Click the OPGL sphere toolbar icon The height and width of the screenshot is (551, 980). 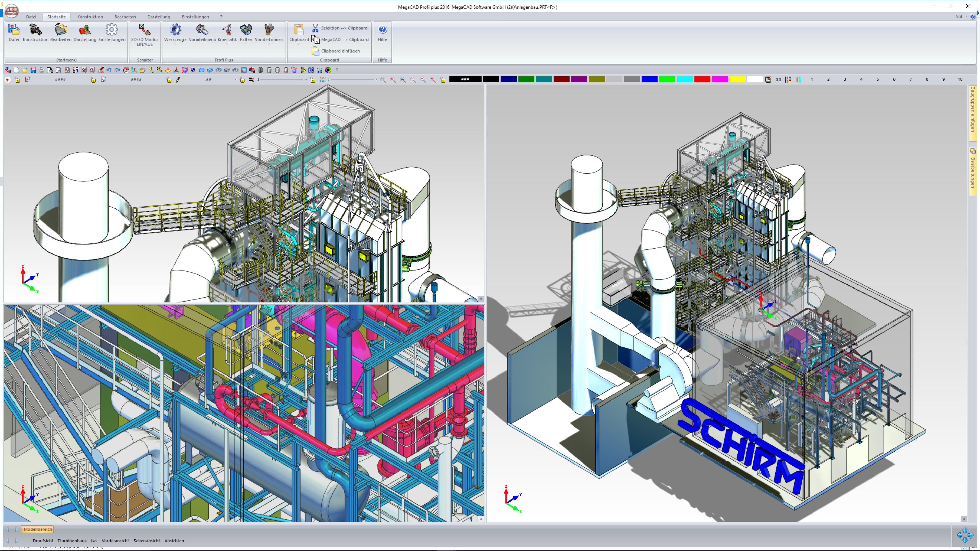click(294, 70)
